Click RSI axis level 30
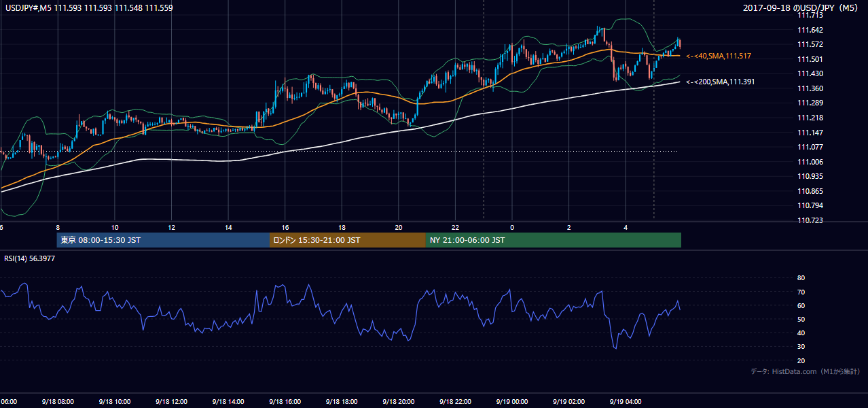 click(x=801, y=347)
